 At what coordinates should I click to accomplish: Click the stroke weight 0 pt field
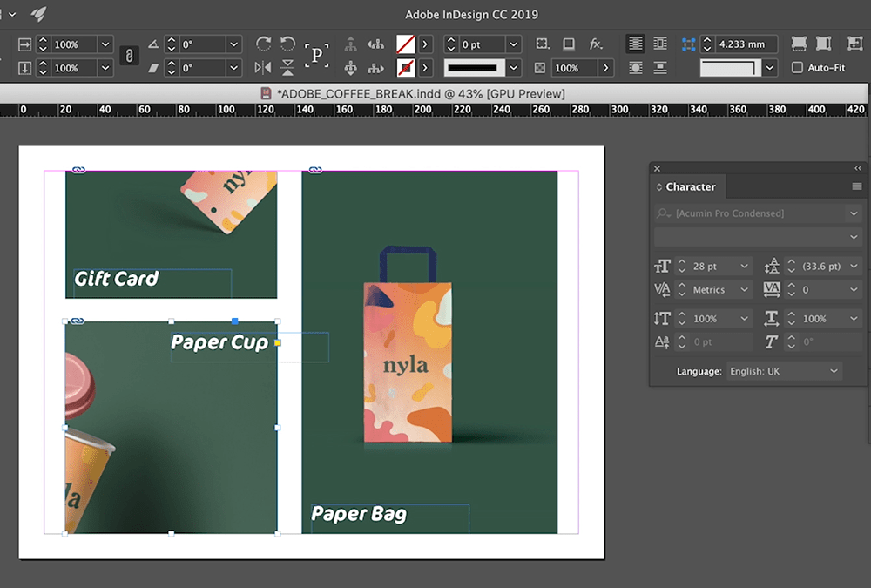pos(473,44)
